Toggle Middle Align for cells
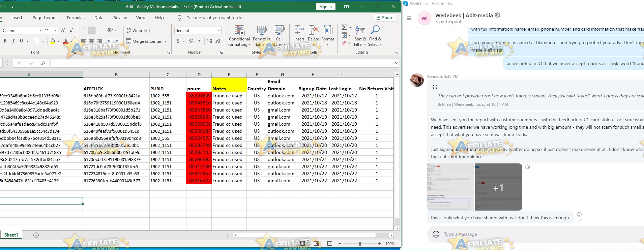This screenshot has height=250, width=644. point(92,30)
